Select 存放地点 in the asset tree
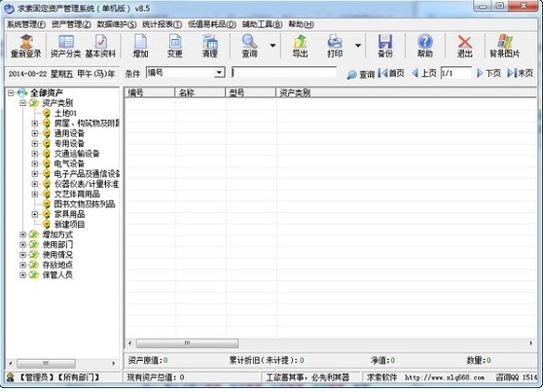The height and width of the screenshot is (392, 543). pyautogui.click(x=57, y=265)
